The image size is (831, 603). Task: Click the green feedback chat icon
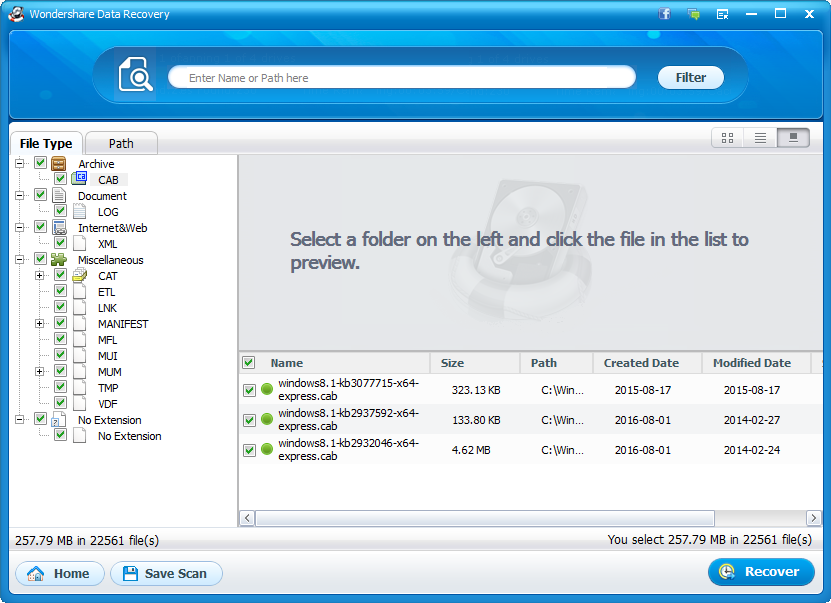(x=693, y=14)
